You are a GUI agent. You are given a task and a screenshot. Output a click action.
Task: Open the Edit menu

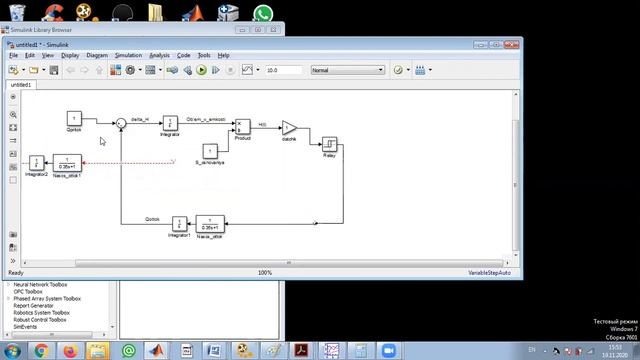click(x=30, y=55)
